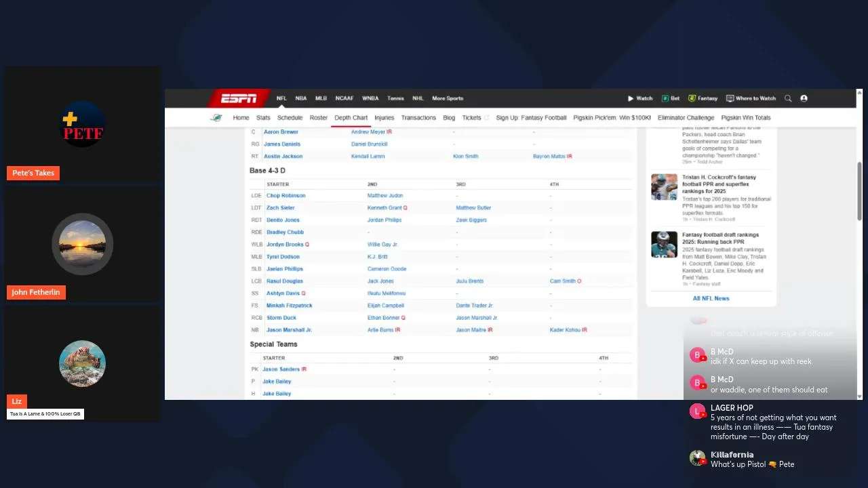Click B McD avatar next to 'idk if X' comment

pyautogui.click(x=698, y=355)
